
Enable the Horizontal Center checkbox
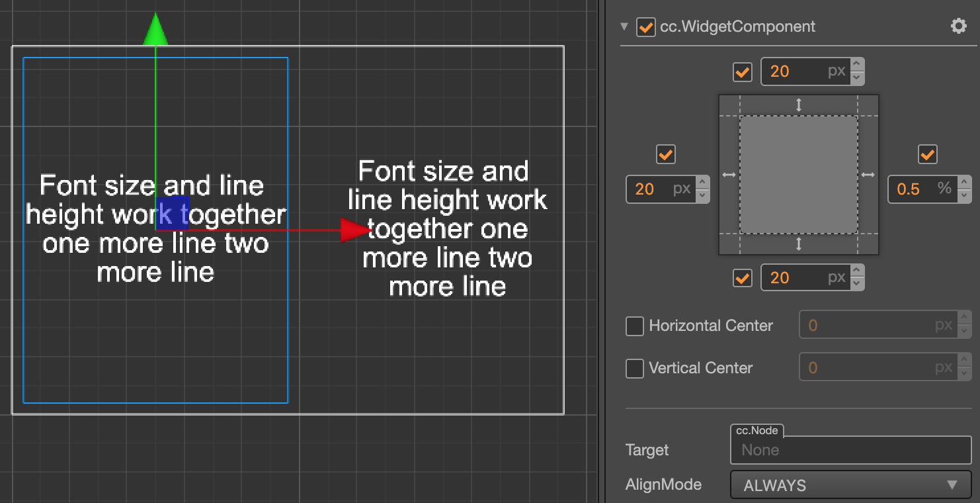point(635,326)
